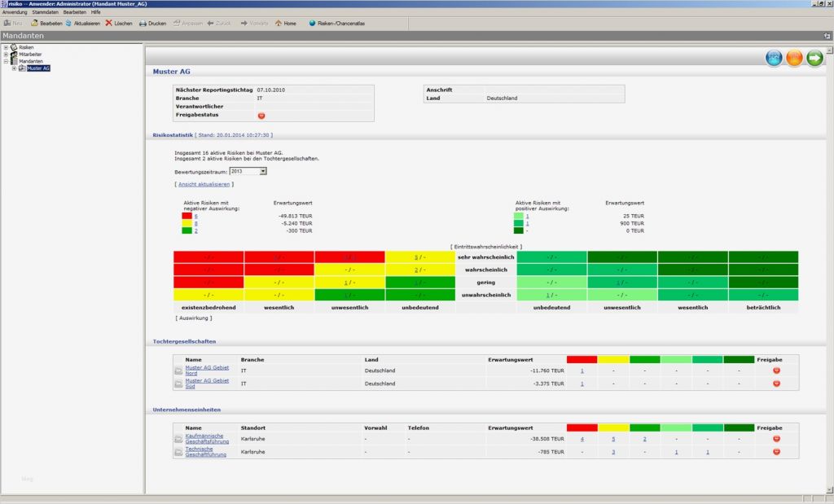Viewport: 834px width, 504px height.
Task: Click the Home toolbar icon
Action: tap(287, 23)
